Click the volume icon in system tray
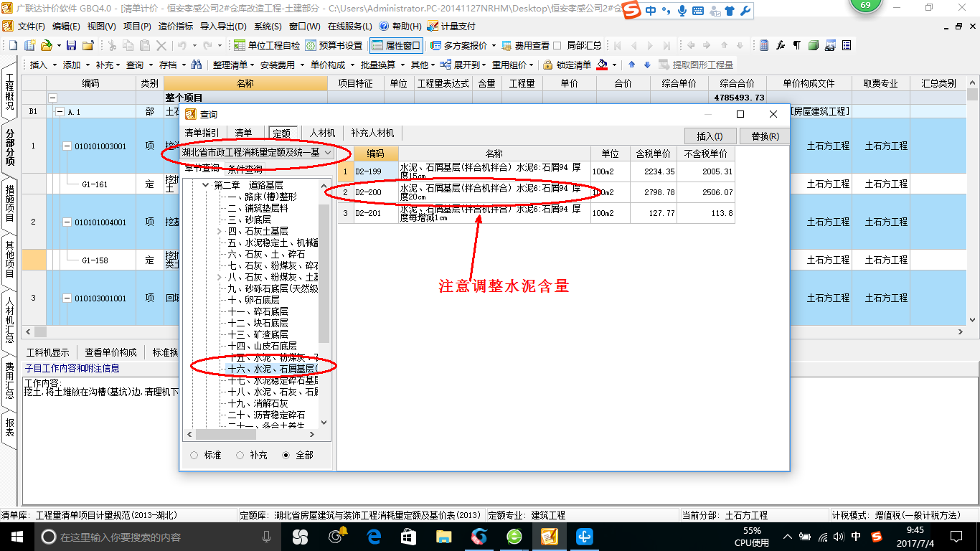980x551 pixels. (x=839, y=537)
